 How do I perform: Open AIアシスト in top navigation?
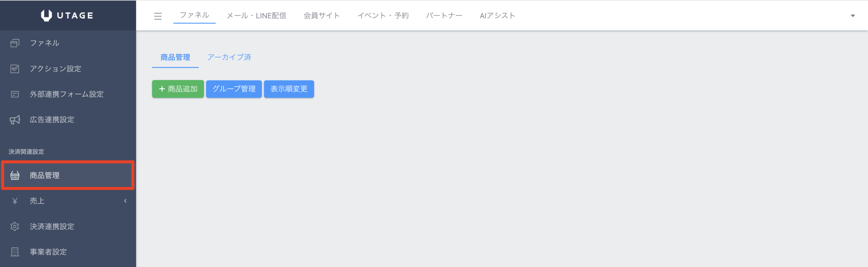point(497,16)
